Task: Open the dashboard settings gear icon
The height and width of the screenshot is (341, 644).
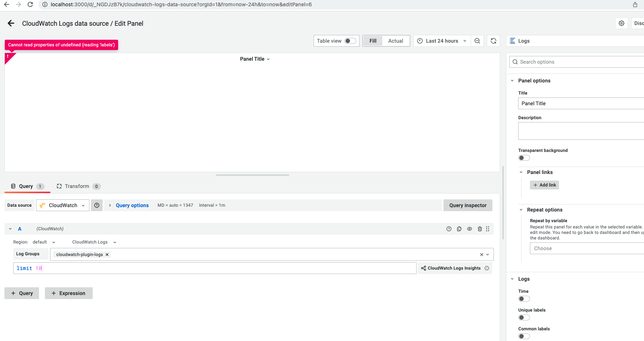Action: (622, 23)
